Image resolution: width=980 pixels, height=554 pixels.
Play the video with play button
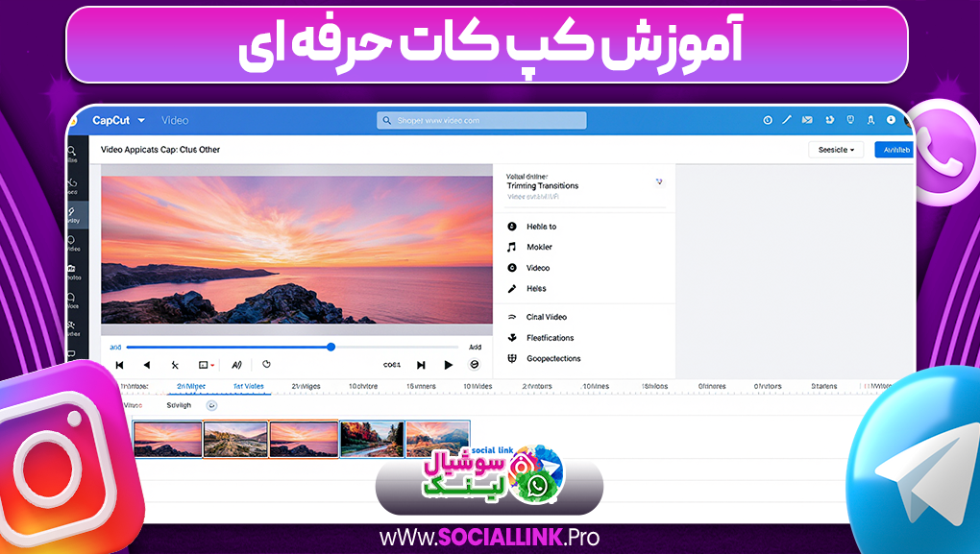pos(448,365)
